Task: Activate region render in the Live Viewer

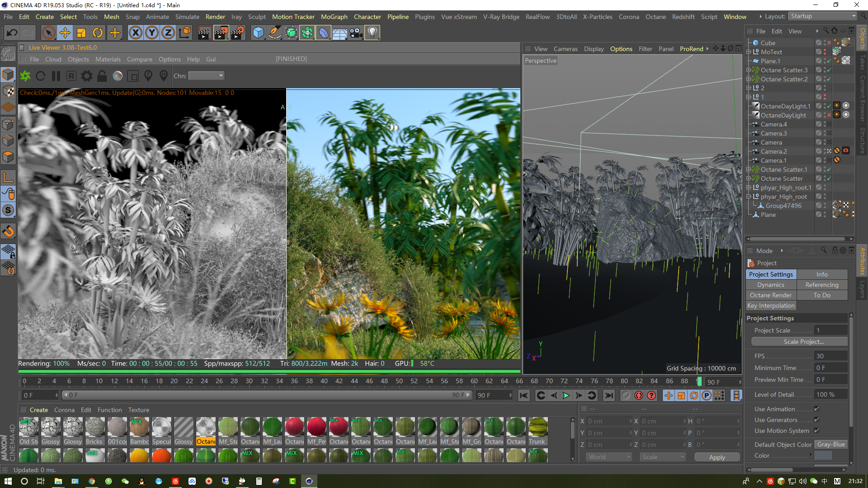Action: click(x=133, y=75)
